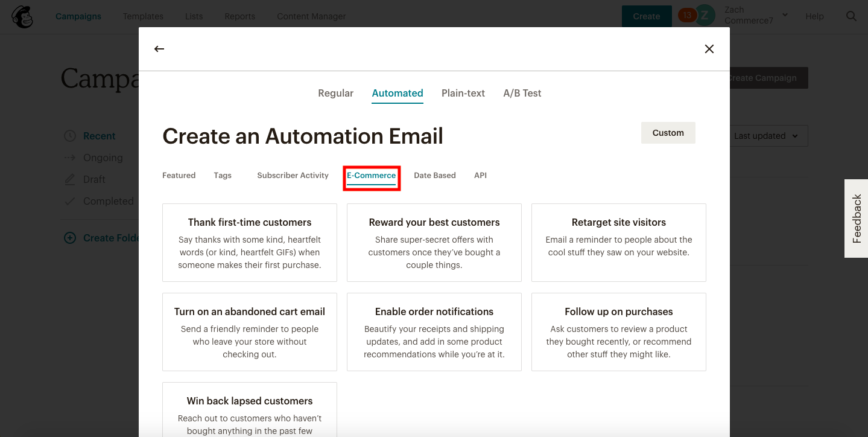Choose Win back lapsed customers card
The height and width of the screenshot is (437, 868).
[x=250, y=410]
